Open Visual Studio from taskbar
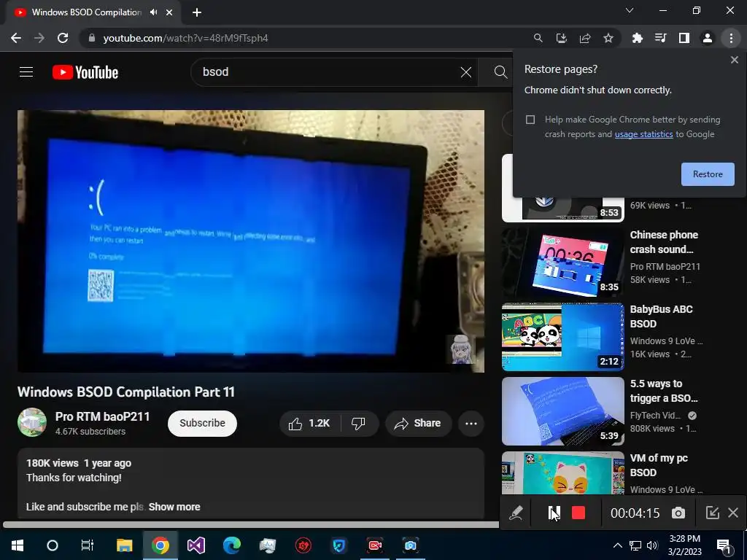 (196, 545)
